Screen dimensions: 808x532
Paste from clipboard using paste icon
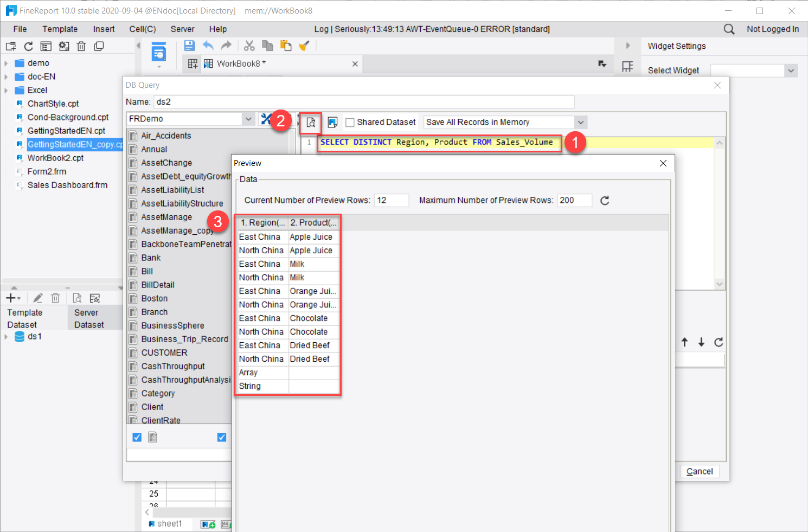pyautogui.click(x=286, y=46)
